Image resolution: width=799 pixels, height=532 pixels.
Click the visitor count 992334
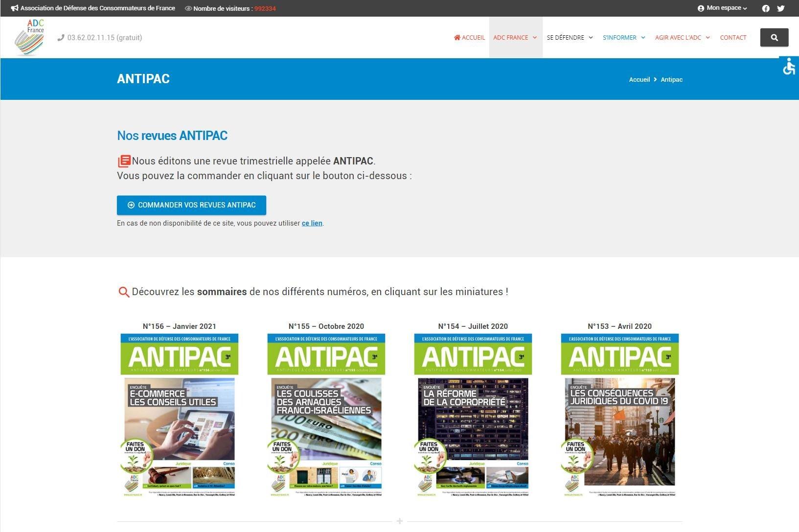265,9
